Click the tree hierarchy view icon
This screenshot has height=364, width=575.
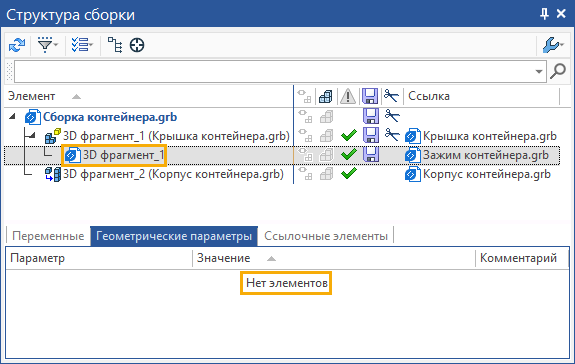[x=115, y=45]
